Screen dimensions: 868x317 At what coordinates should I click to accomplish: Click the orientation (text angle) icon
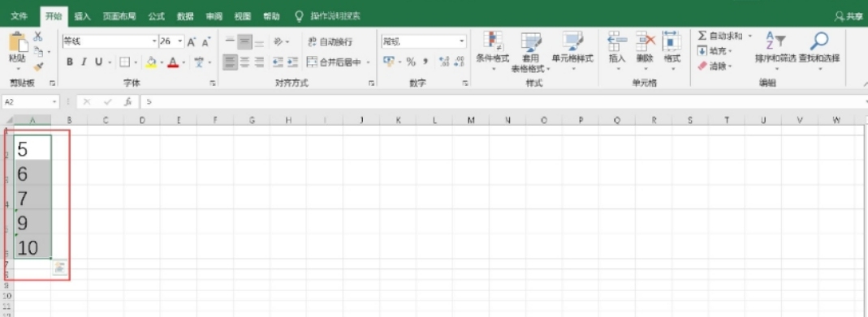[279, 41]
